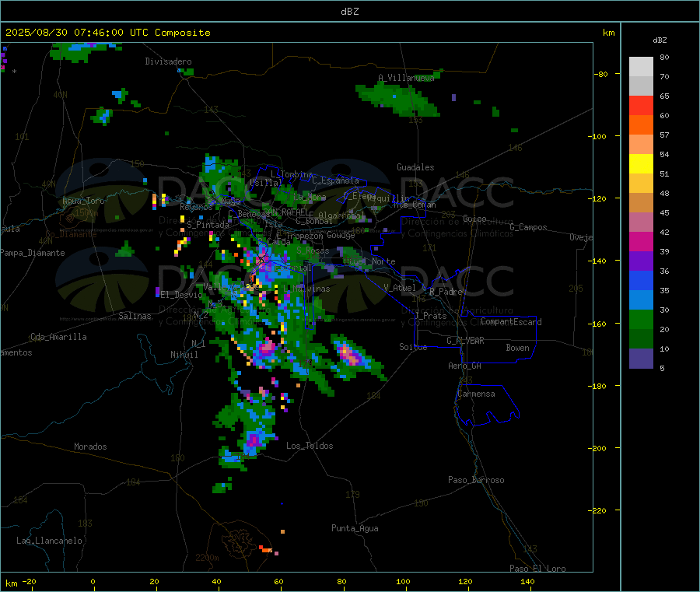Click the 'G_ALVEAR' label
The image size is (700, 592).
point(465,341)
